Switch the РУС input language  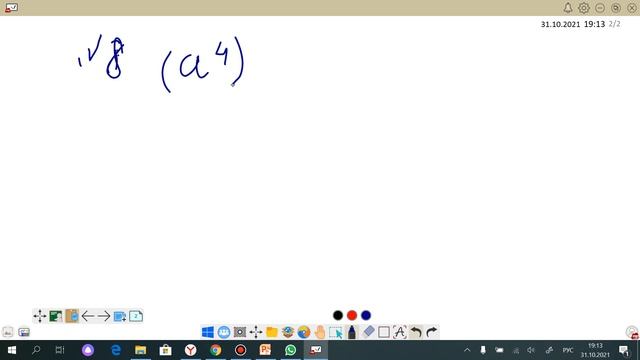(568, 350)
